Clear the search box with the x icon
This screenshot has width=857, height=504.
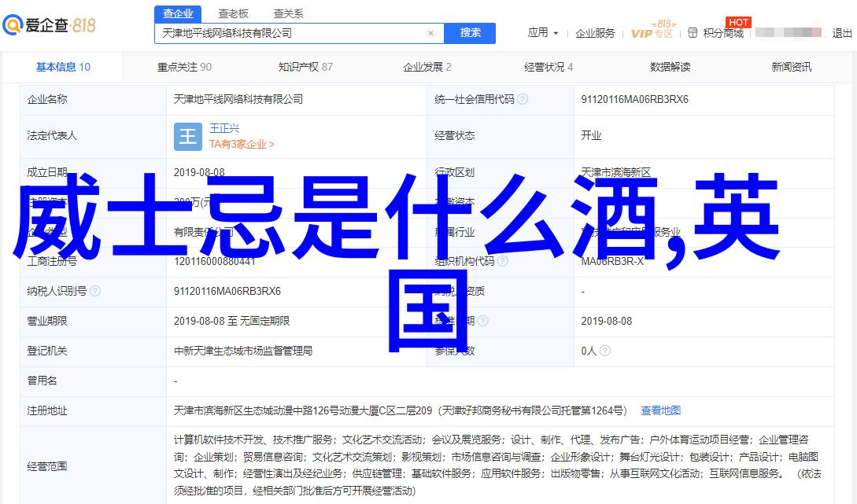tap(430, 33)
